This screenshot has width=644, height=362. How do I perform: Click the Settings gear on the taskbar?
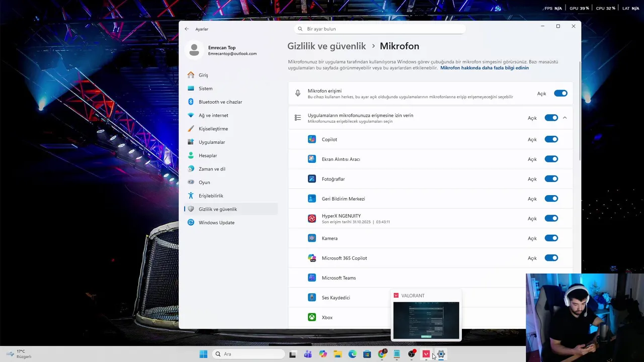point(441,354)
